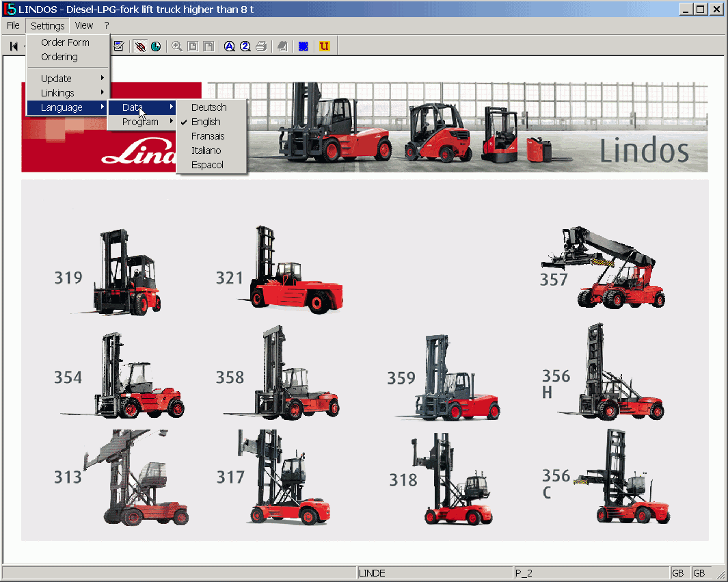Switch data language to Fransais

tap(207, 135)
